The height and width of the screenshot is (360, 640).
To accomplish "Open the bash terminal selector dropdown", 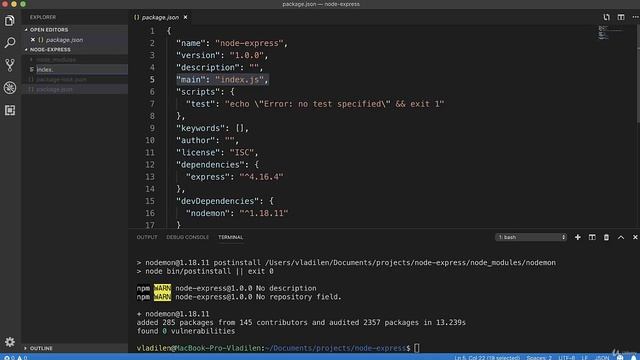I will 531,237.
